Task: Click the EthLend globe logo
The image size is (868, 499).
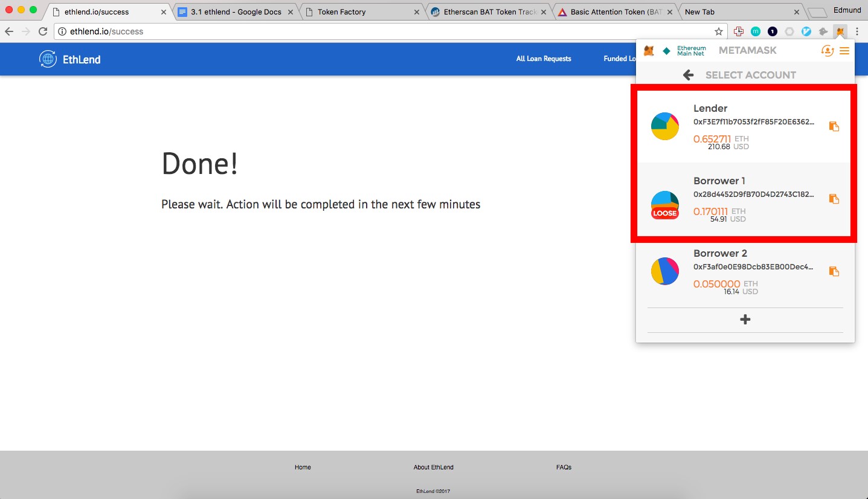Action: coord(48,59)
